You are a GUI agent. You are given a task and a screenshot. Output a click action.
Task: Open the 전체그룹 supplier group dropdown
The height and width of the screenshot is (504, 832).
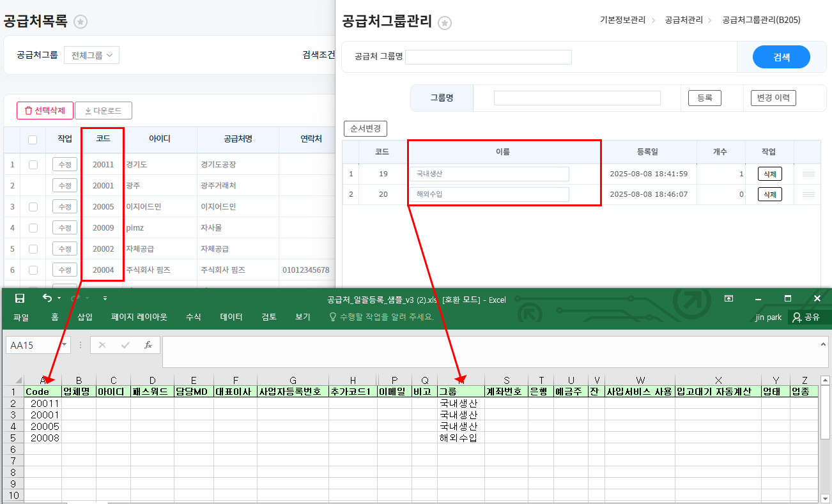pyautogui.click(x=91, y=56)
